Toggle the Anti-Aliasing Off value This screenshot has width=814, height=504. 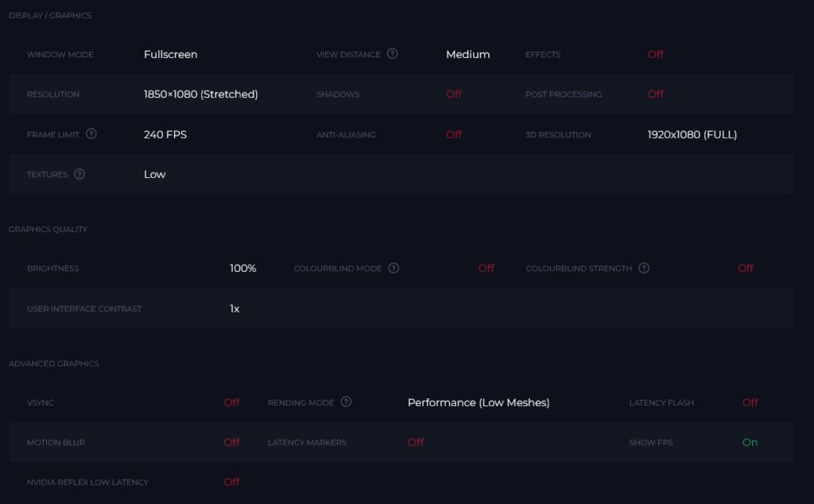(x=454, y=134)
